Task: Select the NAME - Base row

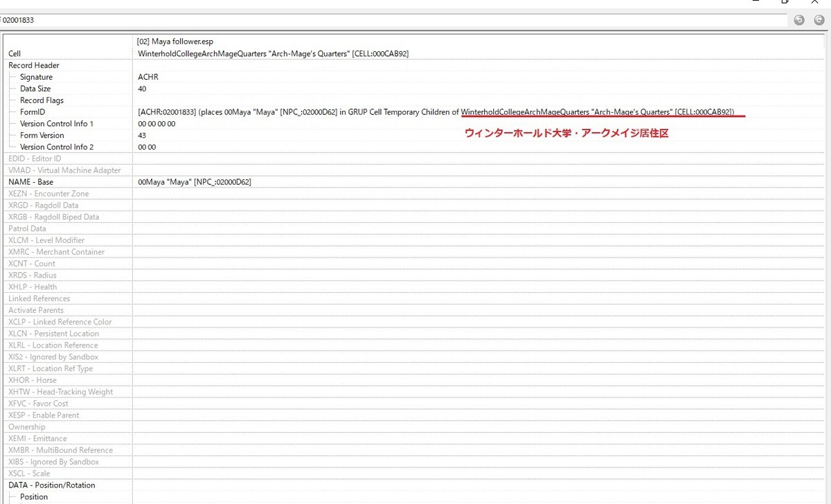Action: pos(30,182)
